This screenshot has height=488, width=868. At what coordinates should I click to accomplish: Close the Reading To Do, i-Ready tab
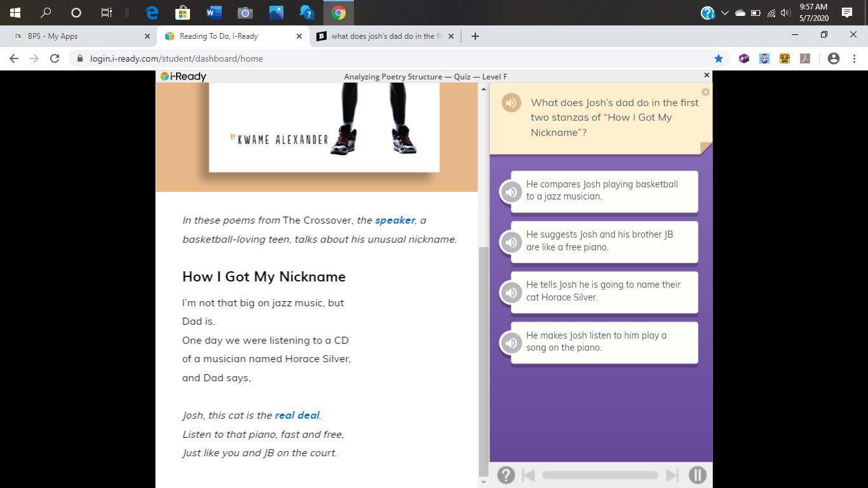coord(299,36)
